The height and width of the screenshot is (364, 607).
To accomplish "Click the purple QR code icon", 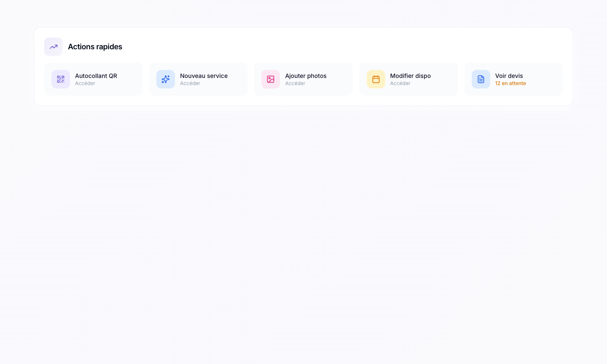I will (61, 79).
